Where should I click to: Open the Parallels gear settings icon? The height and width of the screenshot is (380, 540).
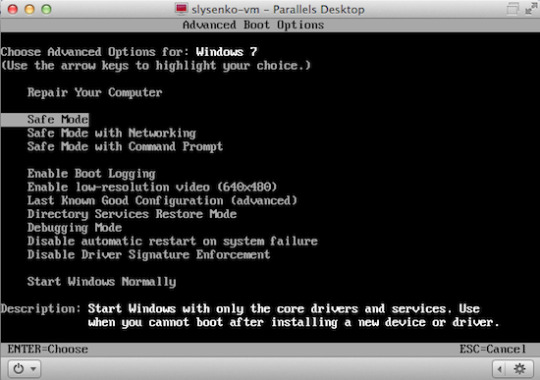519,369
